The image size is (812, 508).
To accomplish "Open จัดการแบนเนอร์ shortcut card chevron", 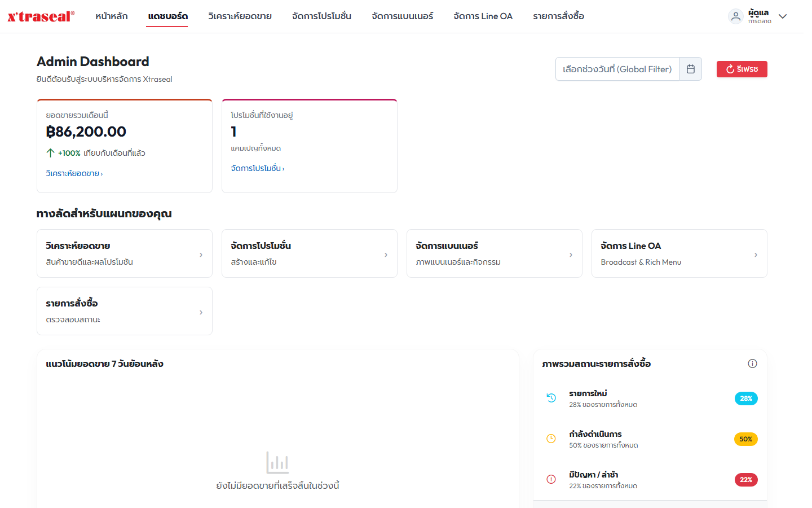I will point(571,255).
